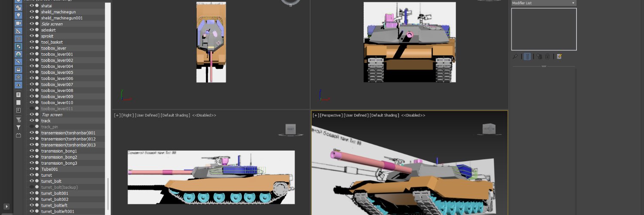Click the Pin Stack pushpin icon
Viewport: 644px width, 215px height.
(x=515, y=56)
